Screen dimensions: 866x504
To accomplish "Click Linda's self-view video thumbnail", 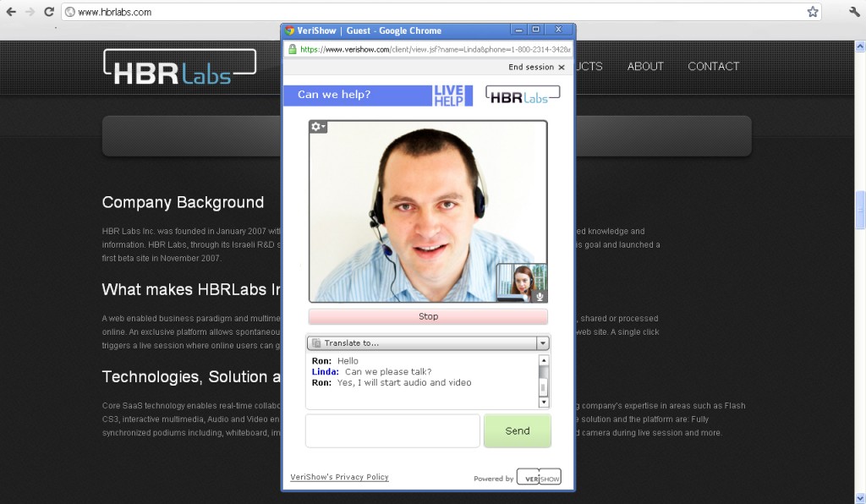I will 521,282.
